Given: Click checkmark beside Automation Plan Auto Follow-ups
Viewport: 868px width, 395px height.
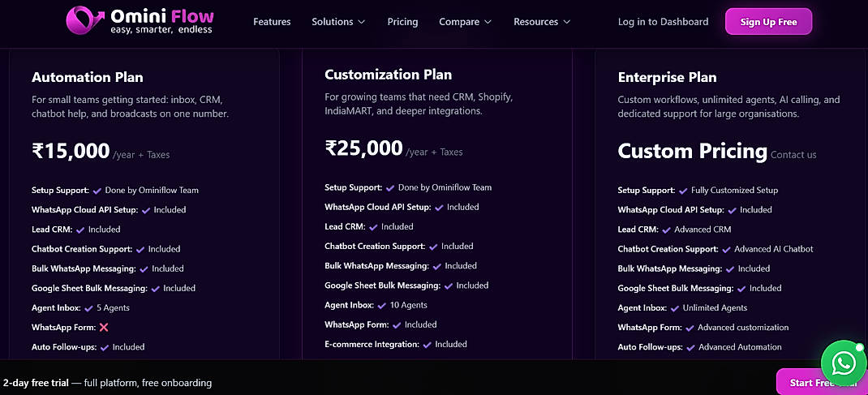Looking at the screenshot, I should (105, 347).
